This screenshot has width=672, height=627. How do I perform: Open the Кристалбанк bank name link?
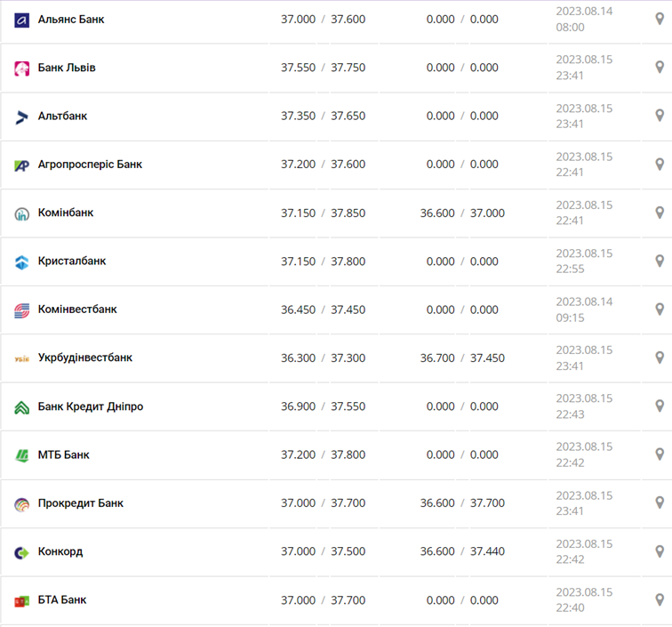[71, 261]
